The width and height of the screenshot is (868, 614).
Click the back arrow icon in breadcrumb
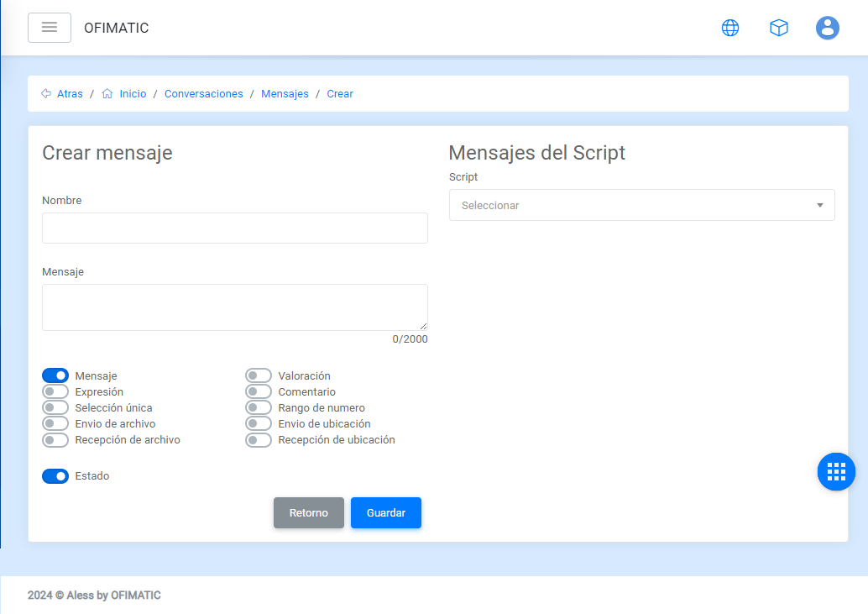click(46, 94)
